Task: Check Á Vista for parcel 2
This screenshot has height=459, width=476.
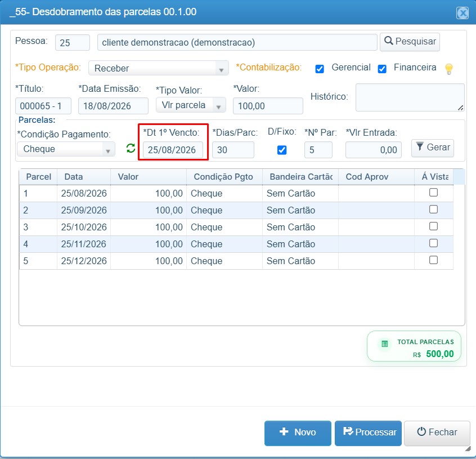Action: 433,210
